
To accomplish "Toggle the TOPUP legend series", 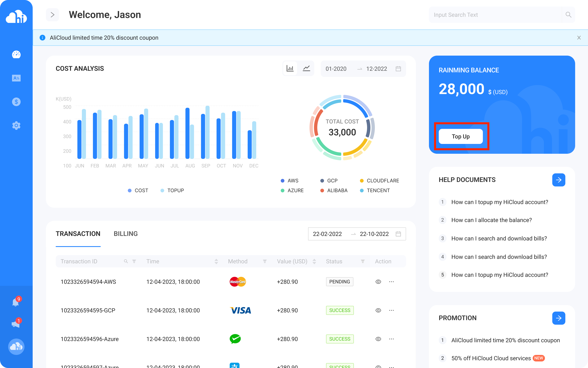I will 172,191.
